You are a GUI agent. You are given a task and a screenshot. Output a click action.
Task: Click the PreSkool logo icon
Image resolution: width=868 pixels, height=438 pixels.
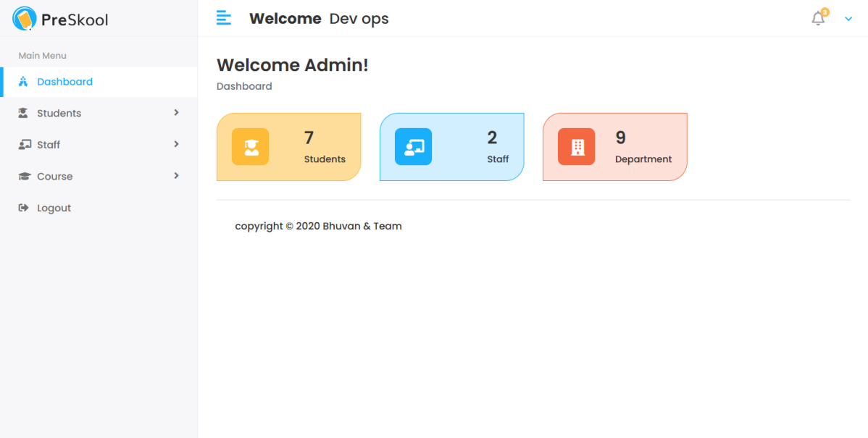(24, 19)
